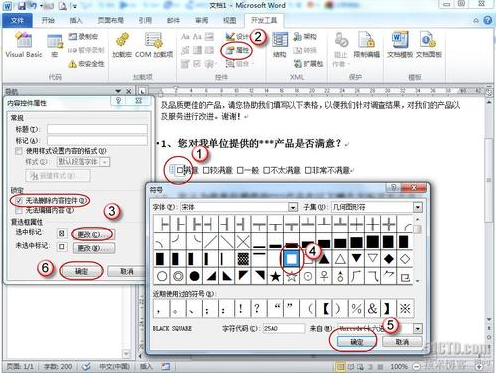The image size is (496, 373).
Task: Open the Visual Basic editor
Action: [24, 45]
